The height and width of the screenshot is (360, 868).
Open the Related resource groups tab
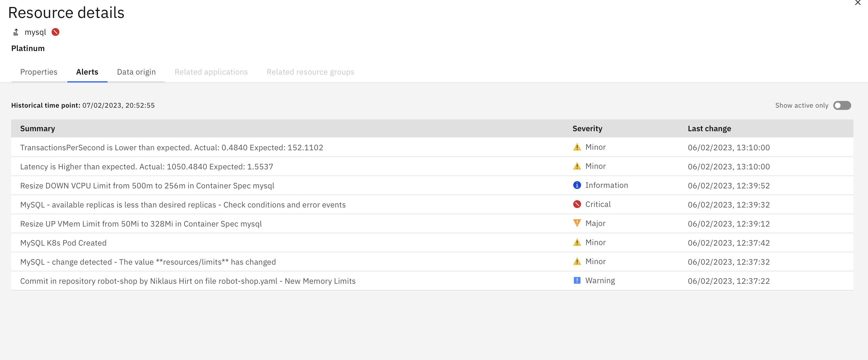point(310,72)
